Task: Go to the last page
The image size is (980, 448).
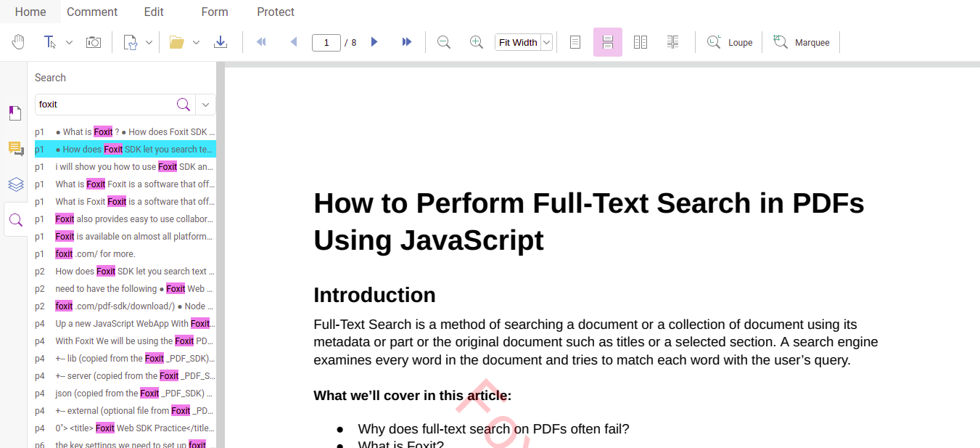Action: (x=406, y=41)
